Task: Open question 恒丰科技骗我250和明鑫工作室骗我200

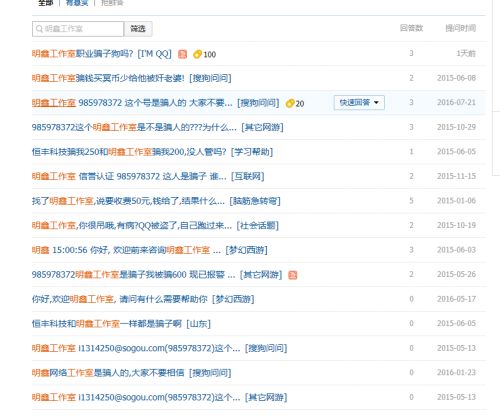Action: pyautogui.click(x=129, y=152)
